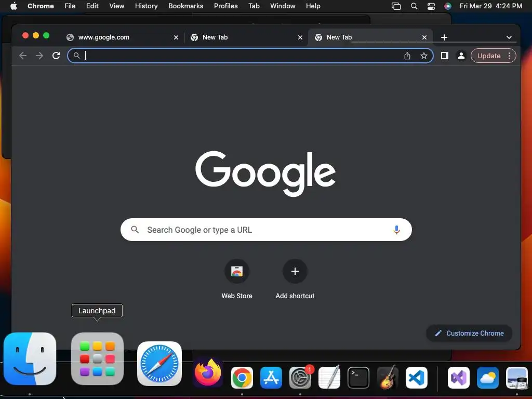Click the Siri icon in the menu bar
This screenshot has width=532, height=399.
pyautogui.click(x=448, y=6)
